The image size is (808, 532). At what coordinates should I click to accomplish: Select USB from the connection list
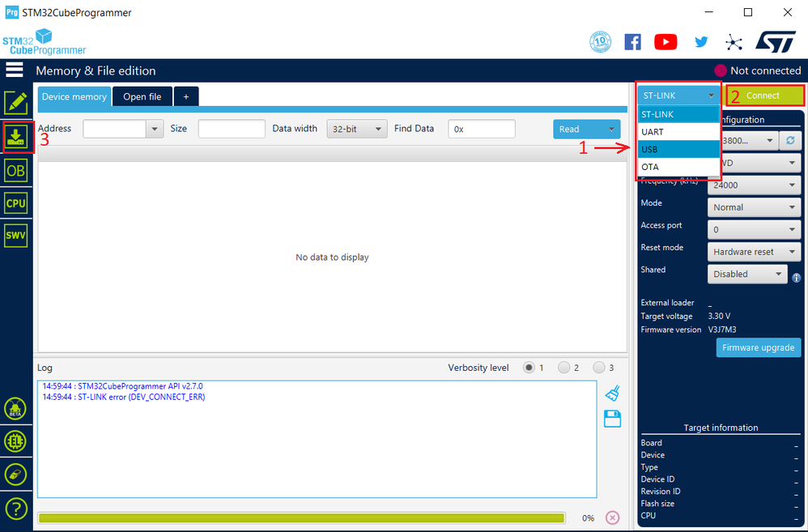point(678,149)
